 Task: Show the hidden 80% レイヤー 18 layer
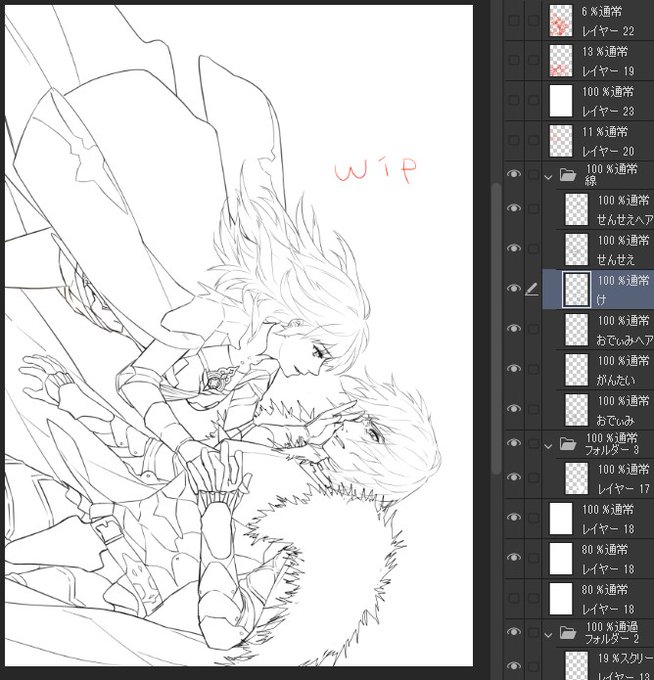tap(514, 598)
